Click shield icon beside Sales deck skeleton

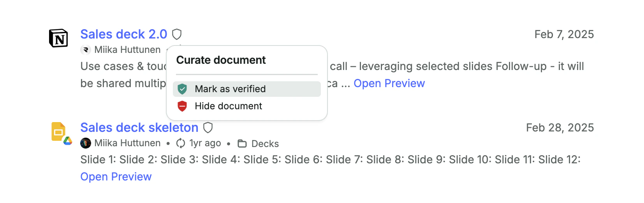coord(208,128)
